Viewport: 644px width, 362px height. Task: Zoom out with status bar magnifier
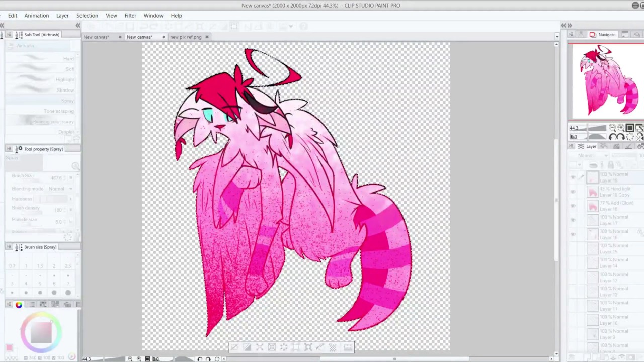[130, 359]
